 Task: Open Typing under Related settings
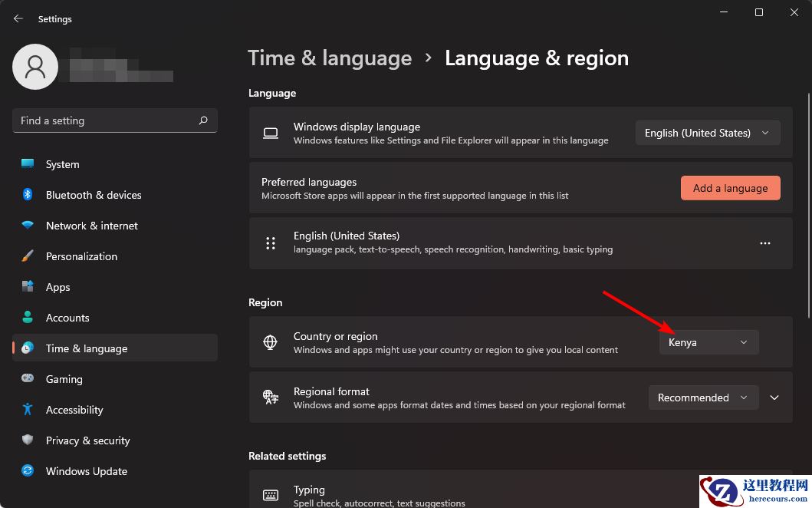pos(309,490)
